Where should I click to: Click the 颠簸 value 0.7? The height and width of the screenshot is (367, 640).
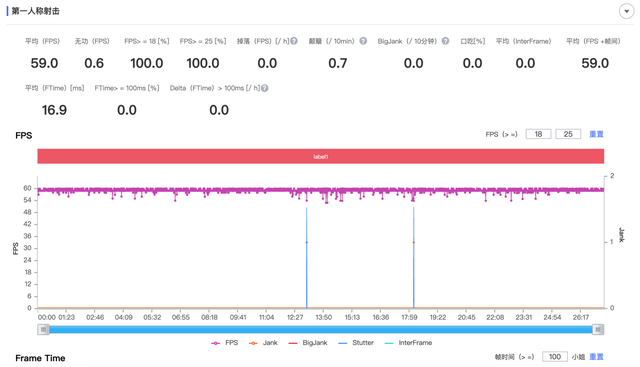point(338,63)
